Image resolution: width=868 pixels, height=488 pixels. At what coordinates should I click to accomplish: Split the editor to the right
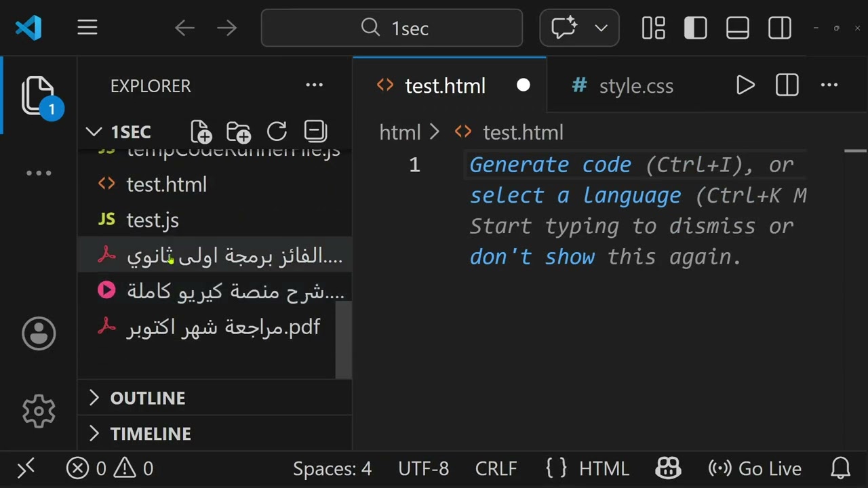787,85
